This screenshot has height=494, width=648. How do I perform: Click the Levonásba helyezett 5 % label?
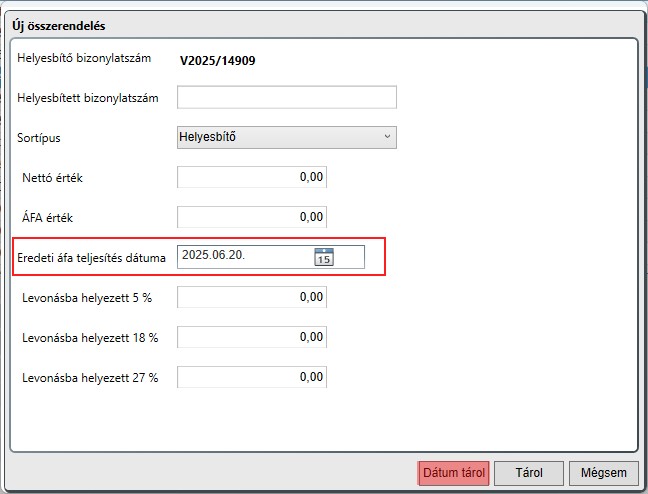(x=87, y=298)
